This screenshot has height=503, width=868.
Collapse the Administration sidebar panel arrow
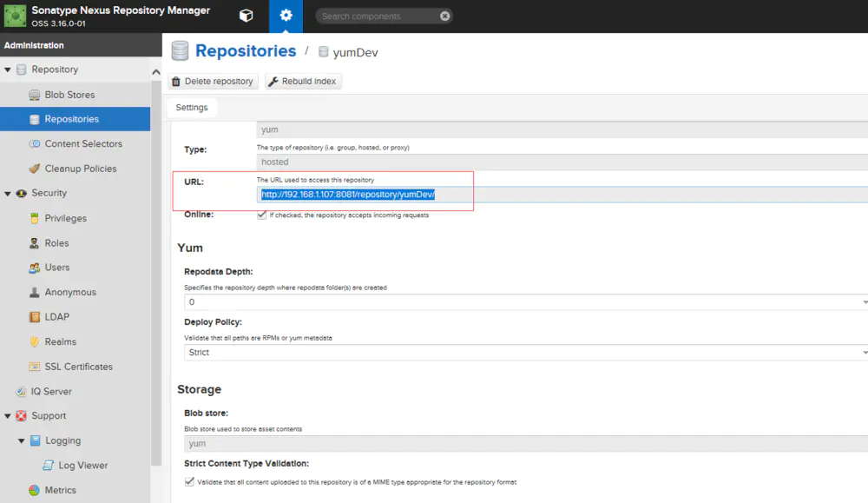[x=156, y=72]
